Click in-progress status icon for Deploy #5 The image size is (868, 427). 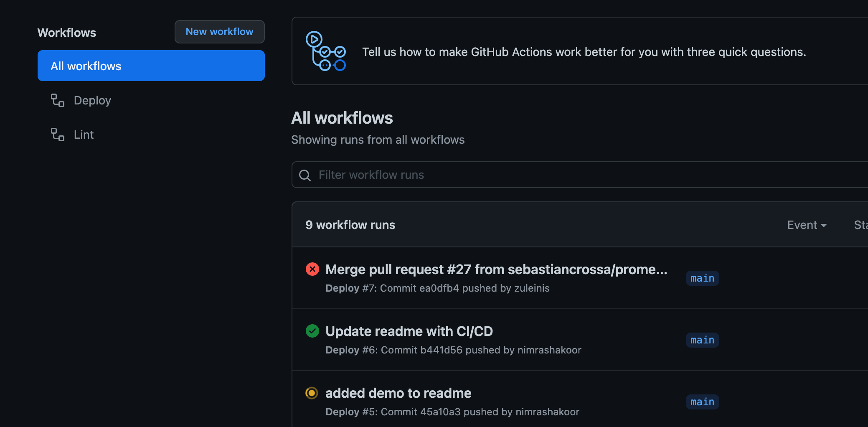(312, 393)
